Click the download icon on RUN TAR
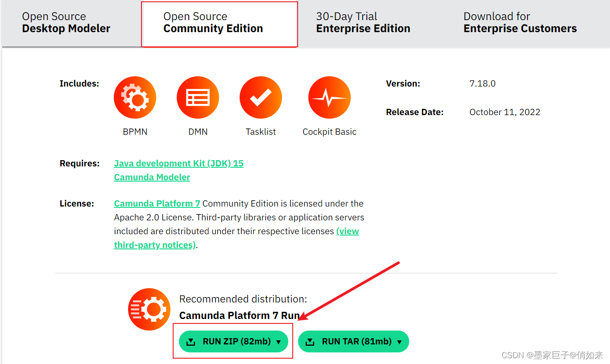The image size is (610, 364). point(310,342)
